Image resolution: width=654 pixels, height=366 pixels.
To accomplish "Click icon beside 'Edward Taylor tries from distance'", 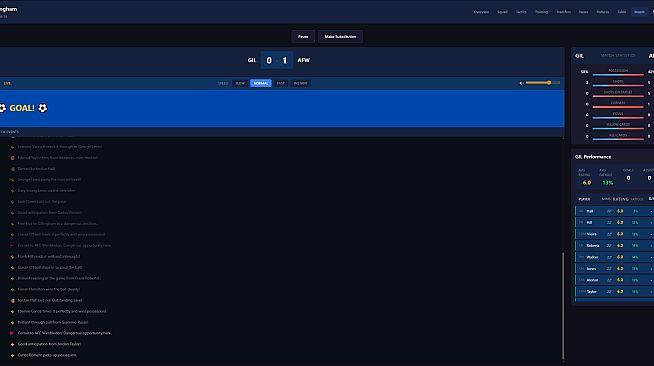I will [x=12, y=158].
